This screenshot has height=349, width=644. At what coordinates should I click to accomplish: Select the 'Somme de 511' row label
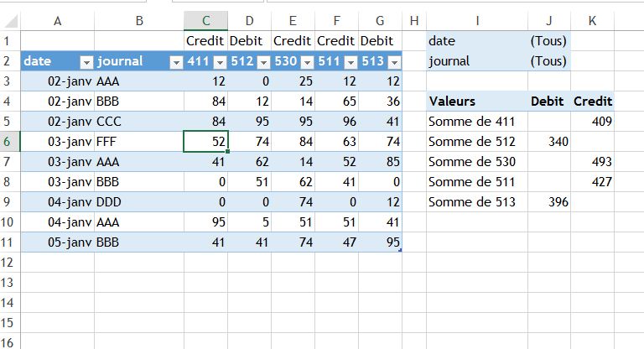pos(477,182)
